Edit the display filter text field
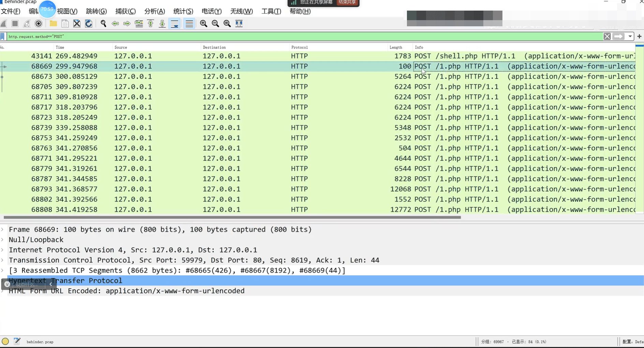 click(305, 37)
